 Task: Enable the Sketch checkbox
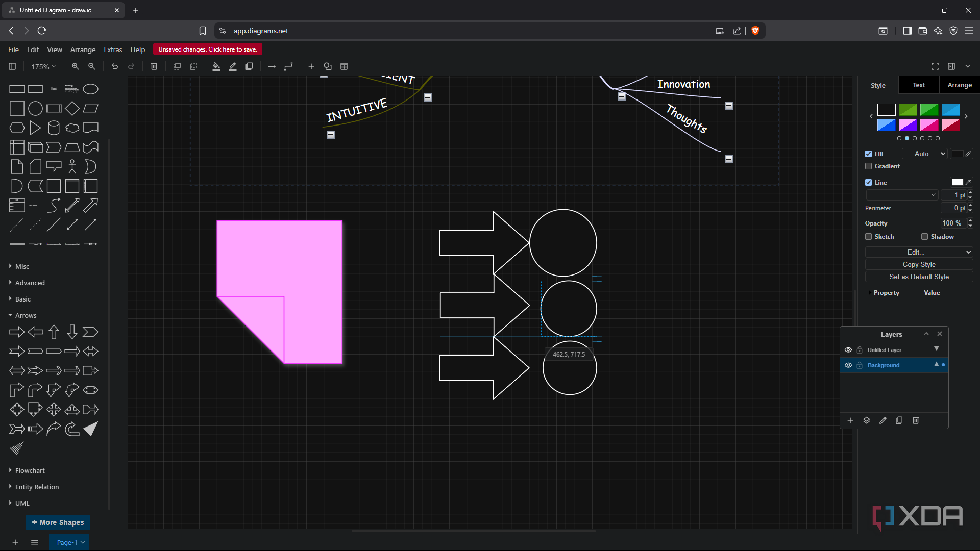[868, 237]
